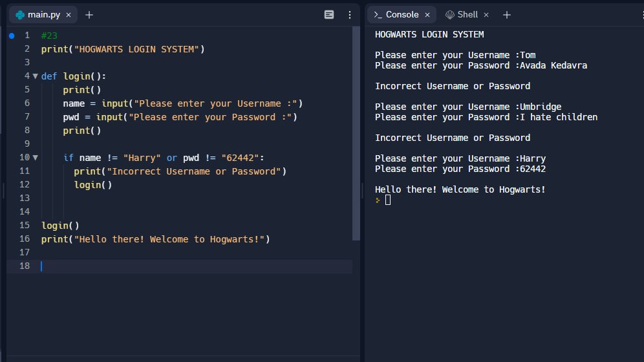Click console line with Password :Avada Kedavra

tap(481, 66)
